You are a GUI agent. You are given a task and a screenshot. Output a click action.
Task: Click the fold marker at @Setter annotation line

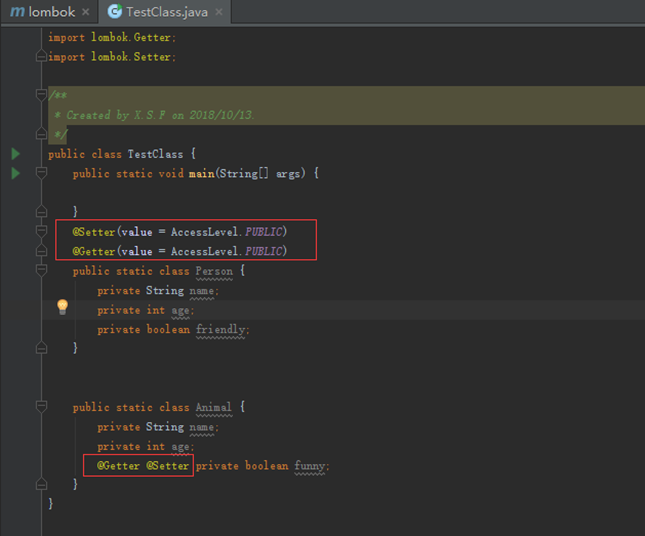point(41,232)
